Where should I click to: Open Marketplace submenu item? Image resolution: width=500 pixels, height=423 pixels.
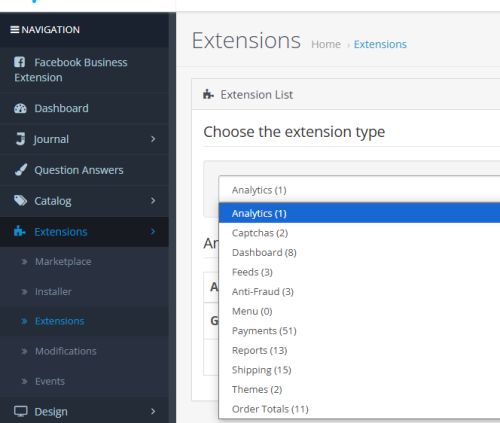click(x=63, y=262)
